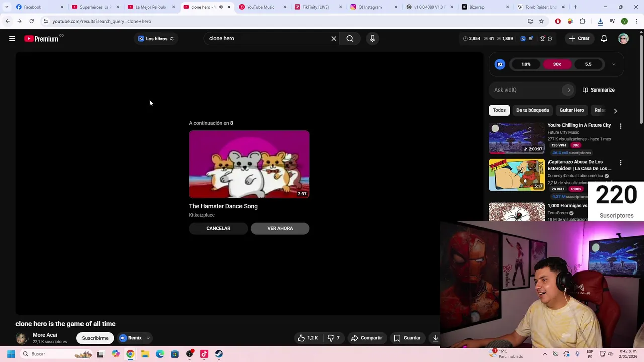The image size is (644, 362).
Task: Expand the Remix dropdown arrow
Action: tap(148, 338)
